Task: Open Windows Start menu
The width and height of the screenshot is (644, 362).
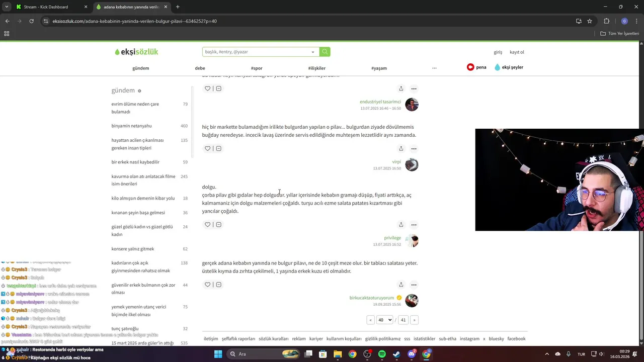Action: pyautogui.click(x=218, y=354)
